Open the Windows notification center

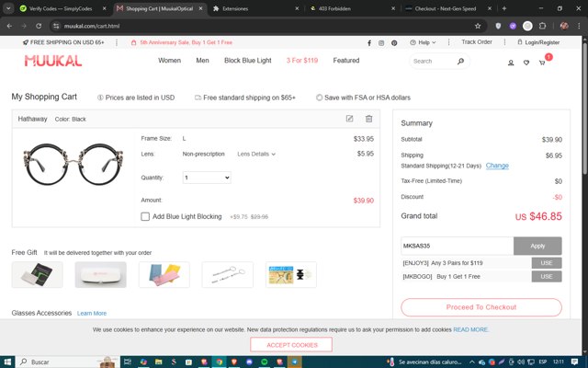pyautogui.click(x=574, y=362)
